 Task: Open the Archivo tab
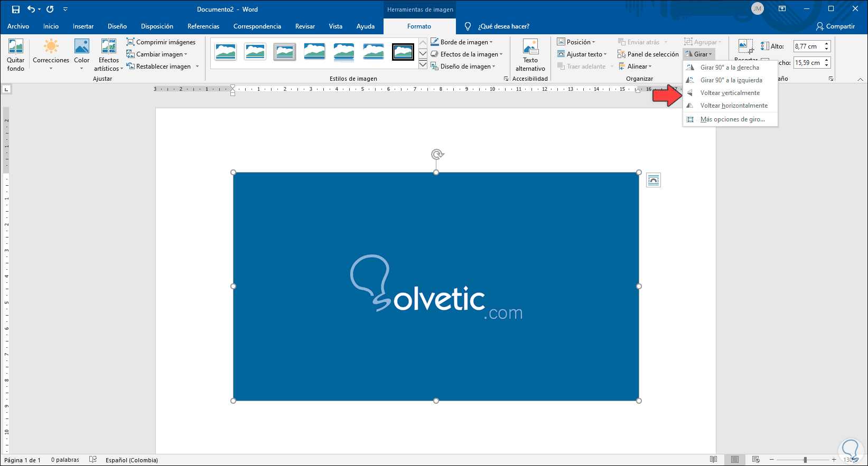(18, 26)
